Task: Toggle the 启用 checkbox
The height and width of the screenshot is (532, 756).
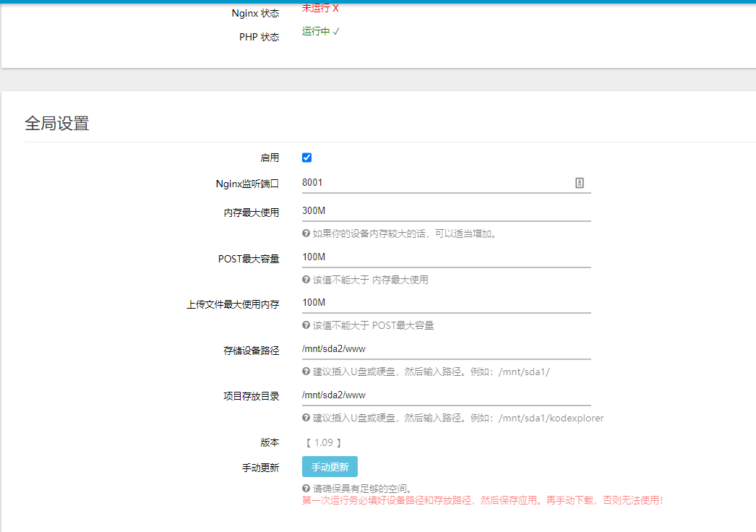Action: tap(306, 158)
